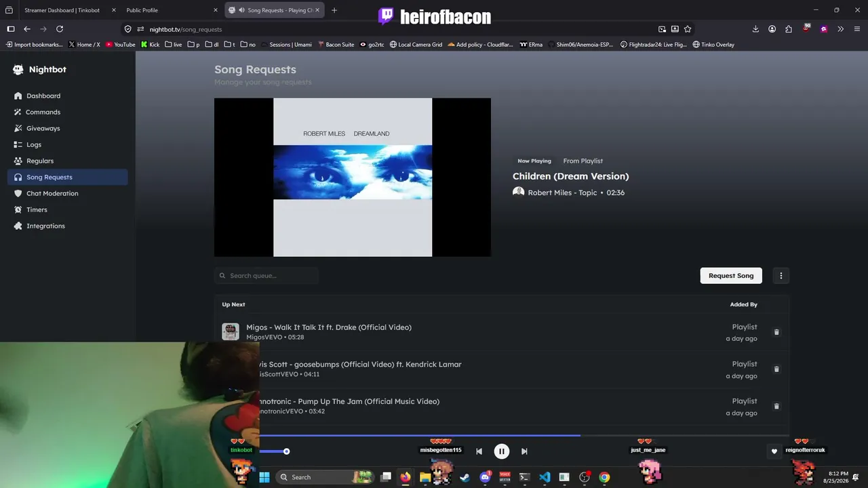This screenshot has height=488, width=868.
Task: Switch to the Public Profile tab
Action: click(x=142, y=10)
